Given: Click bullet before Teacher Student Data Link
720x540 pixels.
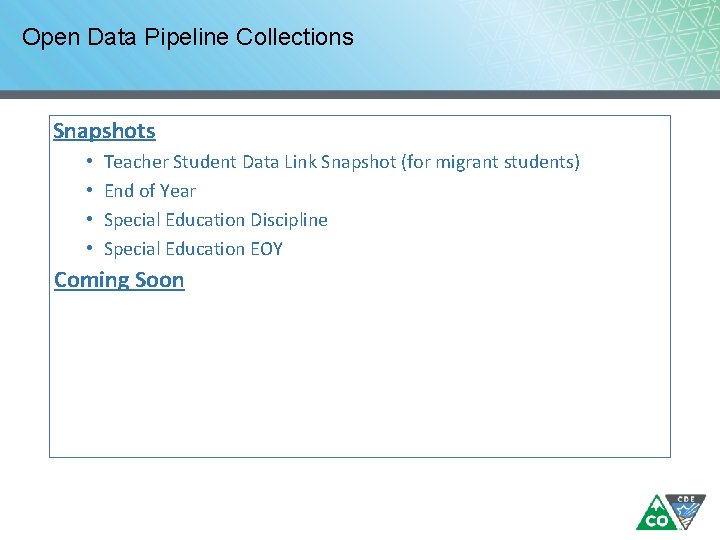Looking at the screenshot, I should (x=90, y=161).
